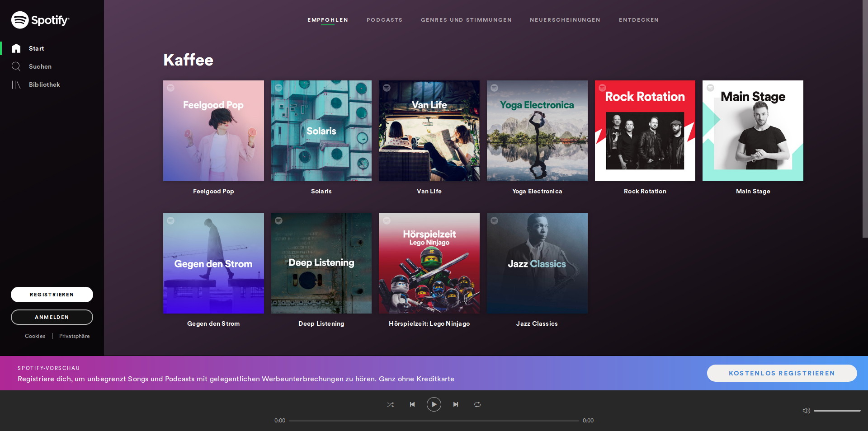Skip to the next track
This screenshot has width=868, height=431.
point(456,404)
